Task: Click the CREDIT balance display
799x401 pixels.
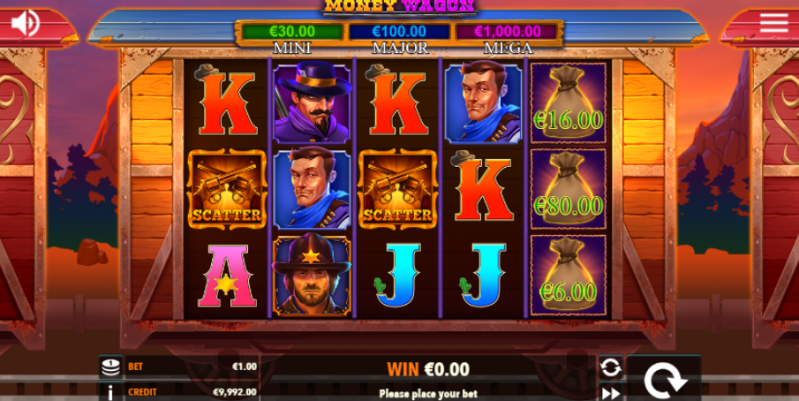Action: pyautogui.click(x=192, y=392)
